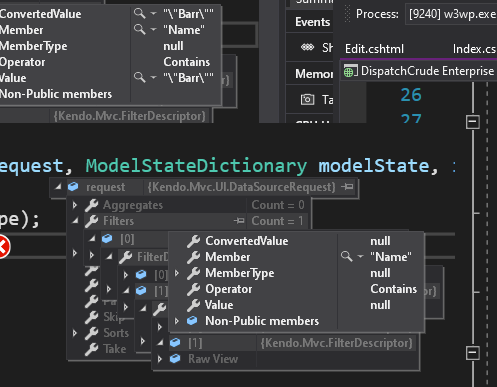
Task: Click the magnifier icon beside upper ConvertedValue
Action: (140, 14)
